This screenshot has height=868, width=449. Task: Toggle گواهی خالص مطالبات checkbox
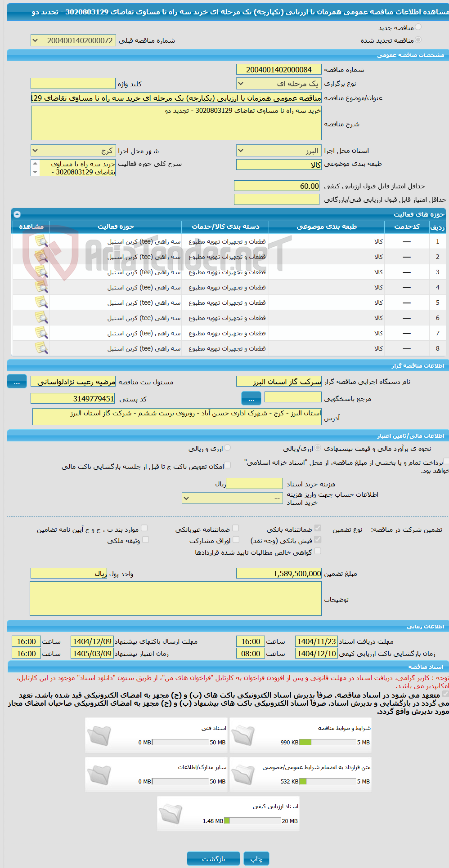(318, 552)
